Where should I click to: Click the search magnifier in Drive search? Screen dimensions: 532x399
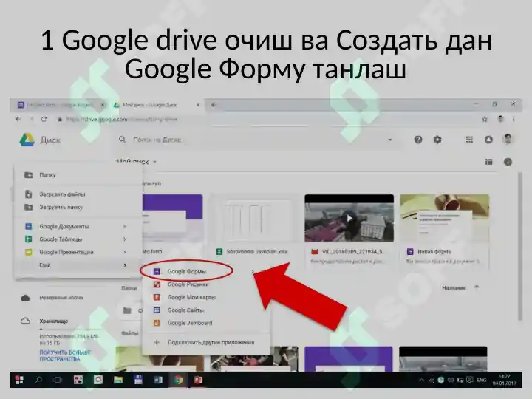click(122, 140)
